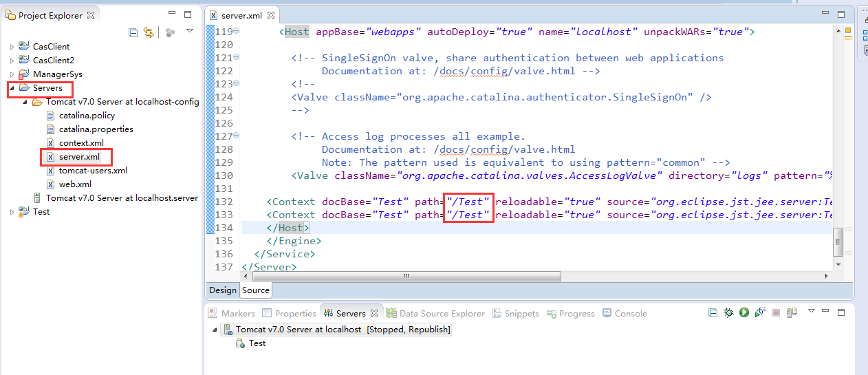Expand the CasClient project
The width and height of the screenshot is (868, 375).
pos(12,47)
